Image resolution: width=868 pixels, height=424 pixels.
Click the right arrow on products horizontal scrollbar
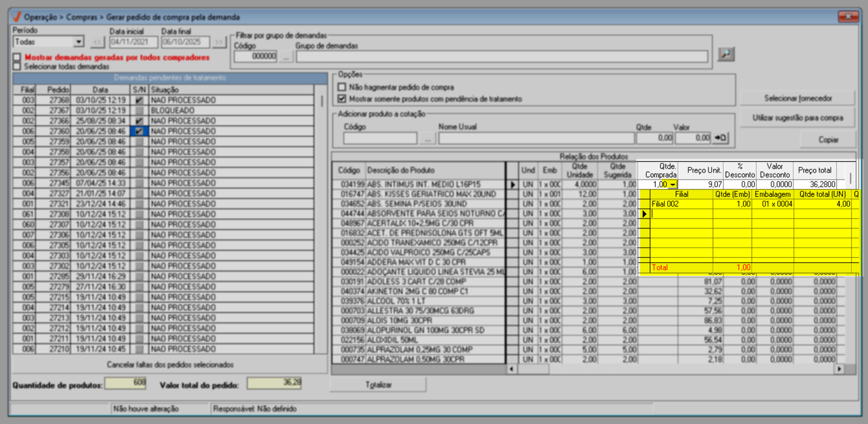pos(839,369)
